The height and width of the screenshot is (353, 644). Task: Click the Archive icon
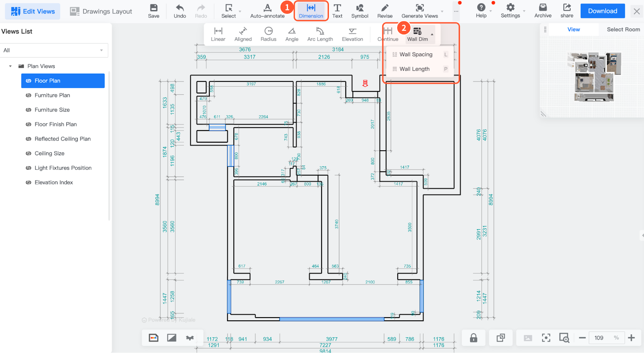coord(543,11)
